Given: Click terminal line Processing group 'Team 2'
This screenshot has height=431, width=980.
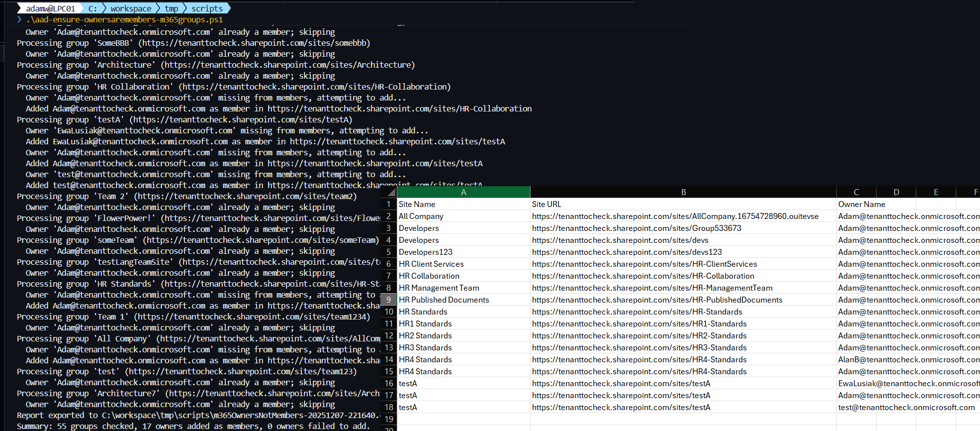Looking at the screenshot, I should 187,196.
